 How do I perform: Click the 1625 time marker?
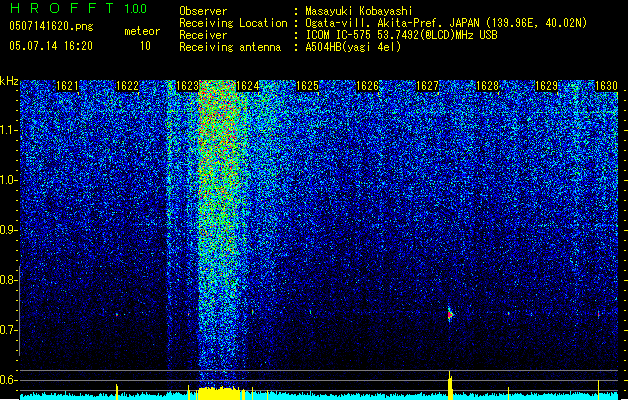pos(307,86)
